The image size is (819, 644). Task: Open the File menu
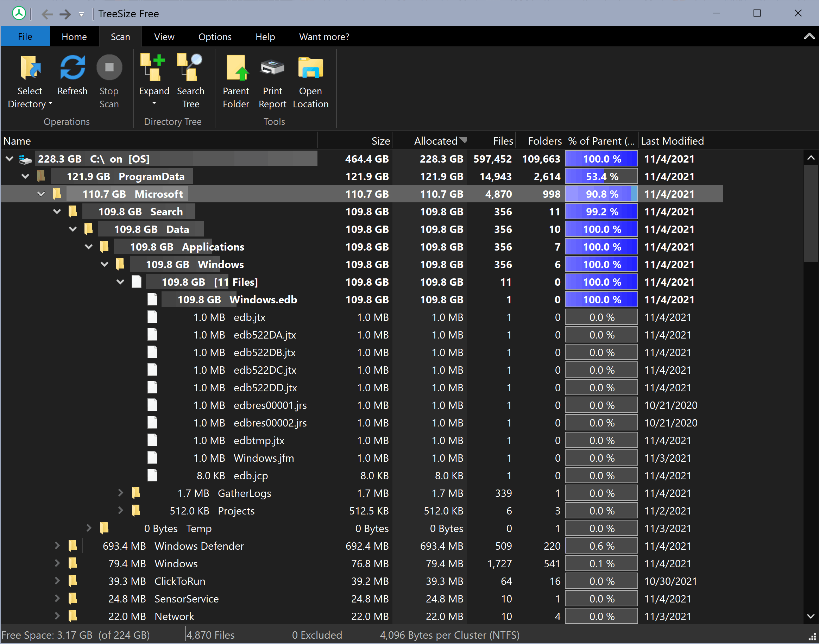pos(25,37)
